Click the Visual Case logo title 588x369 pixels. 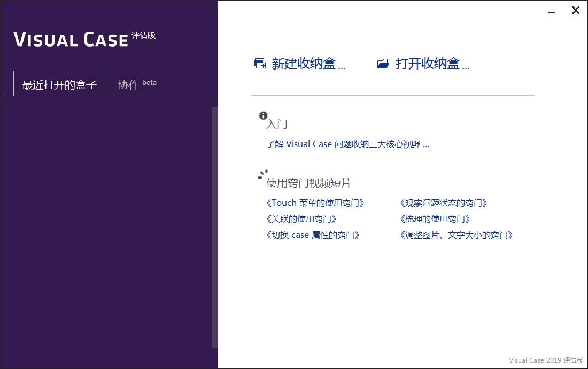click(71, 39)
